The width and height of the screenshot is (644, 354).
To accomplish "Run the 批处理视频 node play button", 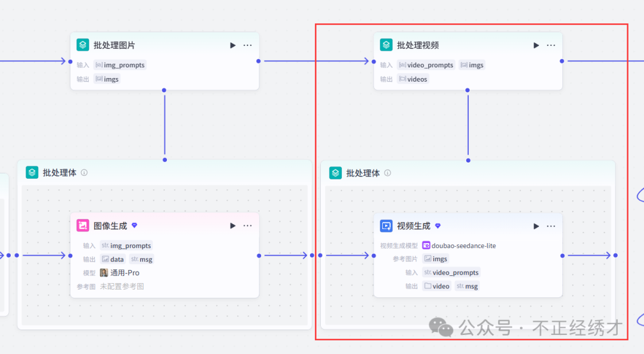I will tap(536, 45).
